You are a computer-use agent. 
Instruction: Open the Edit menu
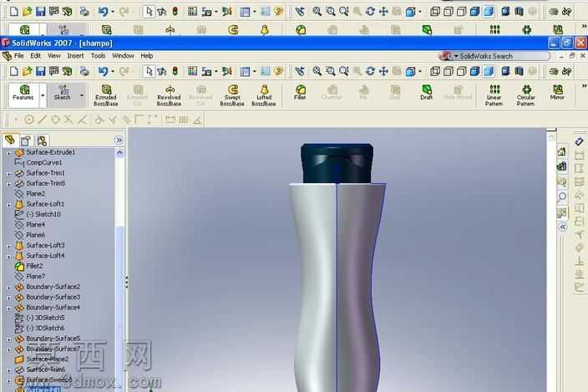(36, 56)
